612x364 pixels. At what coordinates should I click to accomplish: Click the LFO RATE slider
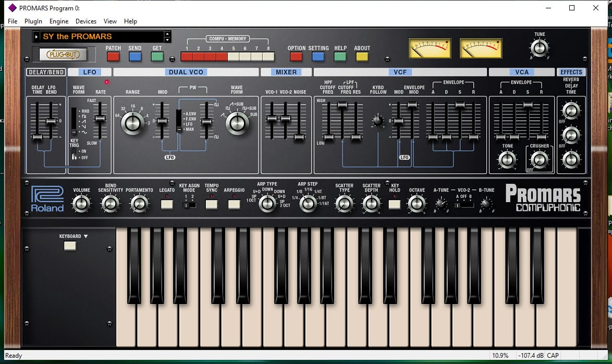(100, 119)
